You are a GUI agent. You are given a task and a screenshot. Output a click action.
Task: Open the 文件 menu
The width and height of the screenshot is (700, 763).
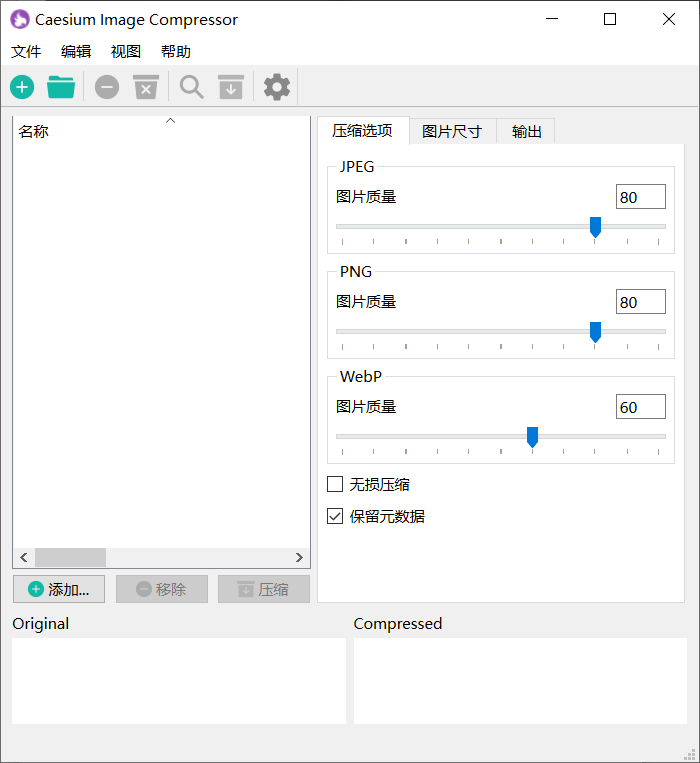click(x=26, y=52)
